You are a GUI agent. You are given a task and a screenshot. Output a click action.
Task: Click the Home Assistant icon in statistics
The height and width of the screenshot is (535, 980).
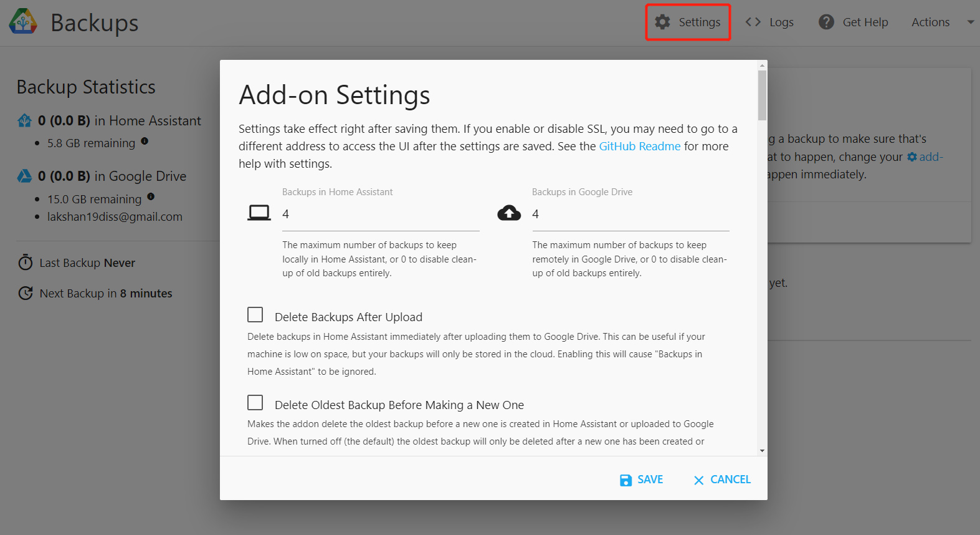point(24,120)
